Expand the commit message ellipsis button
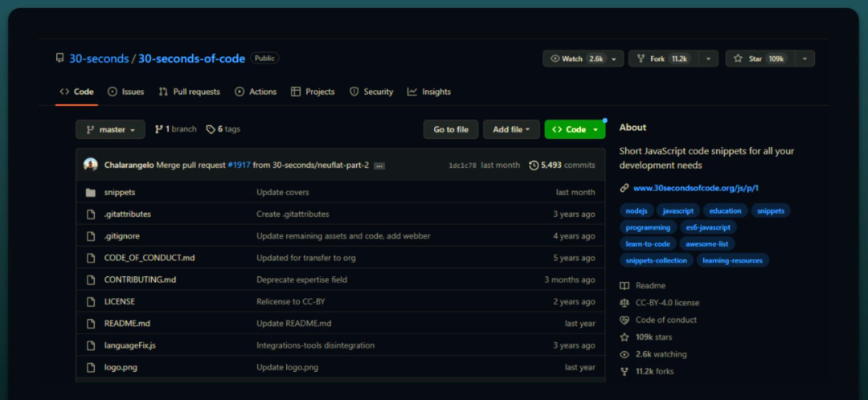The width and height of the screenshot is (868, 400). click(379, 165)
